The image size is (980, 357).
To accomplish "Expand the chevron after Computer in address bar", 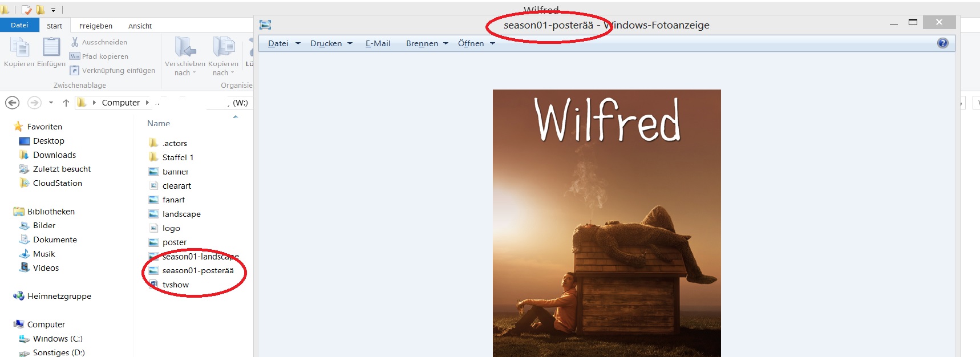I will tap(147, 103).
